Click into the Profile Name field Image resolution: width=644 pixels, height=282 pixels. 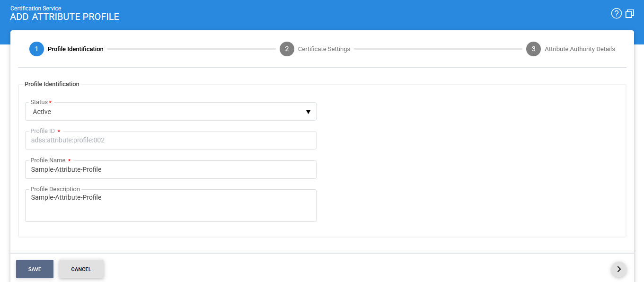pyautogui.click(x=170, y=169)
